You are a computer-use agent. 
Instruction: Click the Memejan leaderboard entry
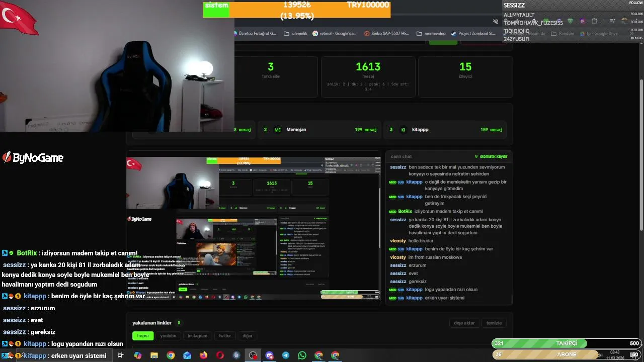(319, 130)
